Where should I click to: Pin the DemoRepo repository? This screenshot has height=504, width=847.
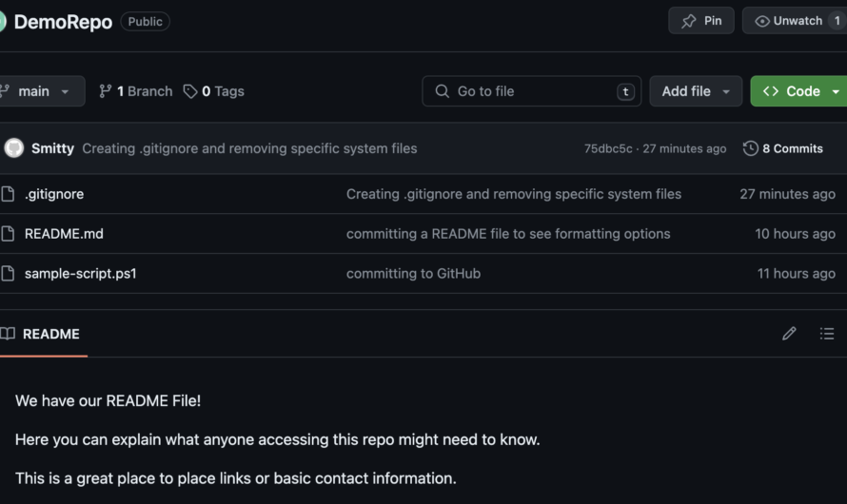701,21
